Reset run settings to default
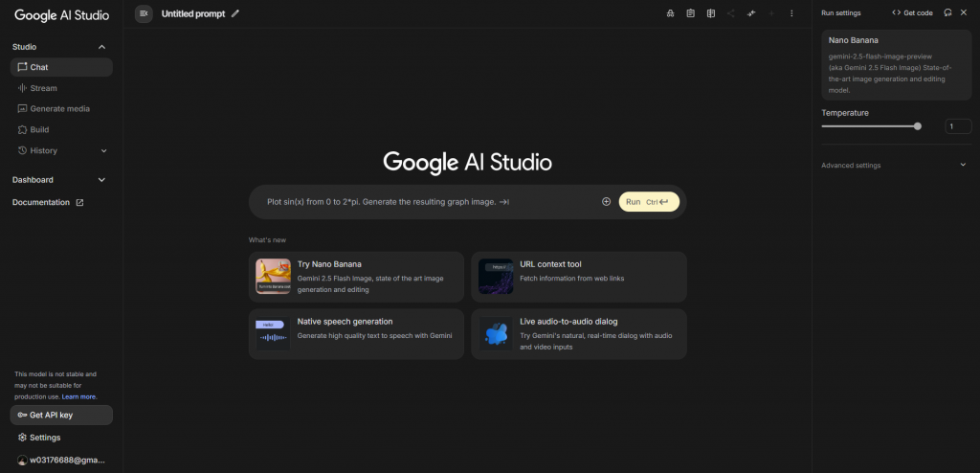The width and height of the screenshot is (980, 473). (948, 12)
